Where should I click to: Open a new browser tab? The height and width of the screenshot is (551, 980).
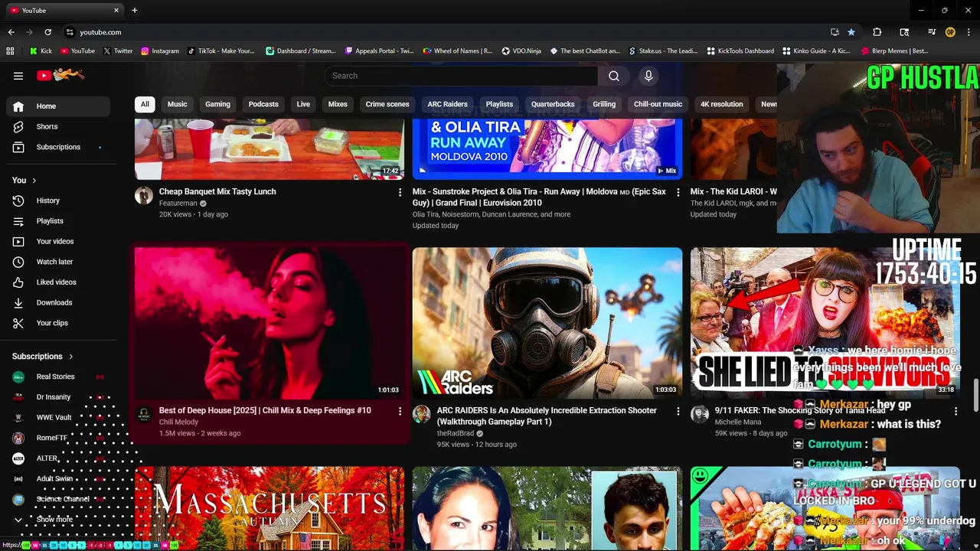tap(135, 10)
